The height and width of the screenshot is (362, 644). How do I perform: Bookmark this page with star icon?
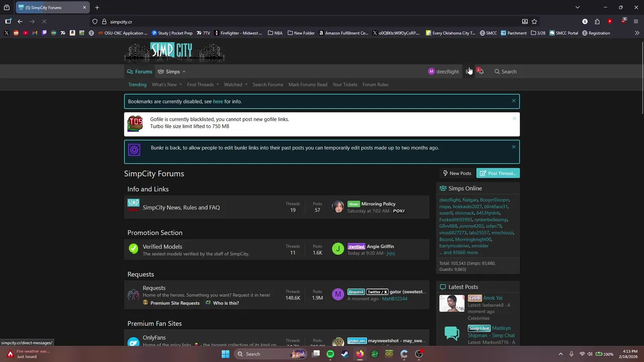coord(534,22)
